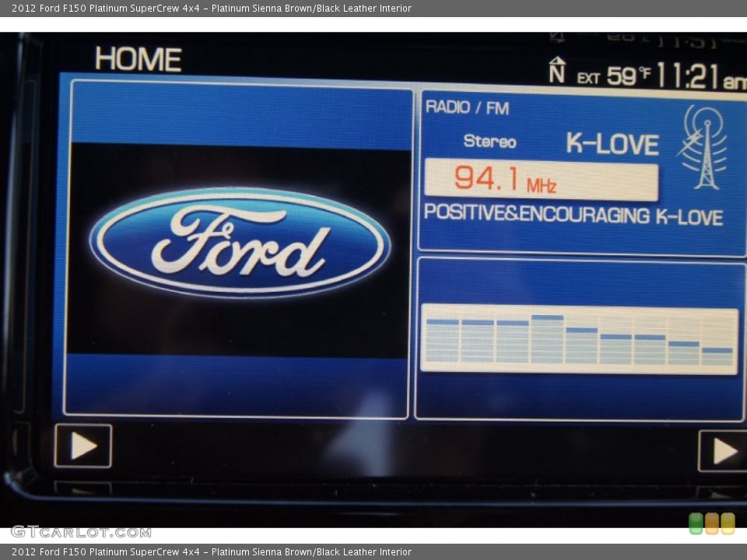This screenshot has width=747, height=560.
Task: Open the Ford logo panel
Action: (x=237, y=250)
